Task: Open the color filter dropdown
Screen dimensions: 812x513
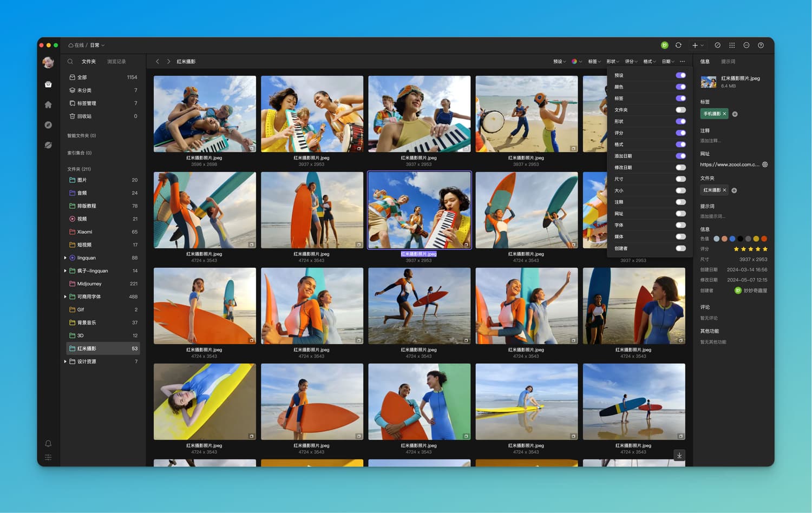Action: (x=577, y=62)
